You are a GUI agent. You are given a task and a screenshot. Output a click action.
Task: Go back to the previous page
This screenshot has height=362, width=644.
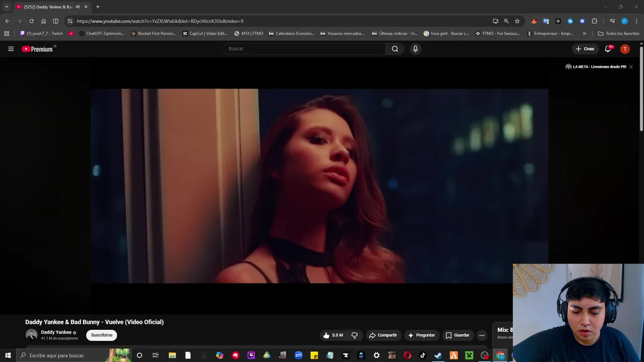[7, 21]
